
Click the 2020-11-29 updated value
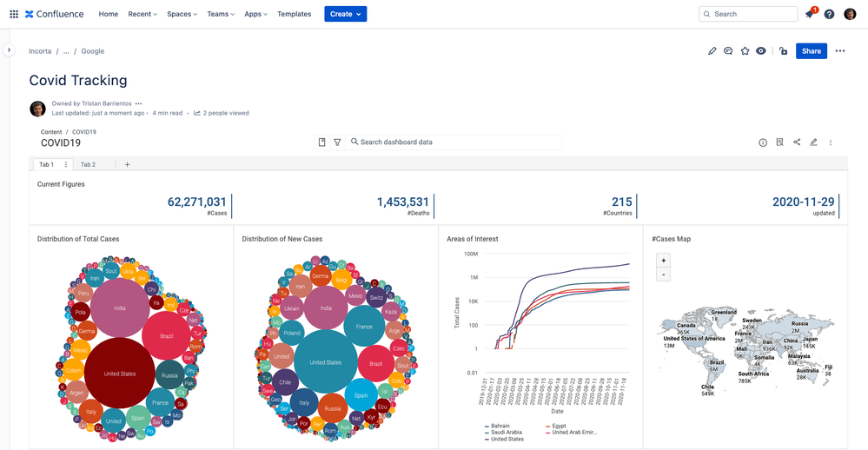pos(803,202)
